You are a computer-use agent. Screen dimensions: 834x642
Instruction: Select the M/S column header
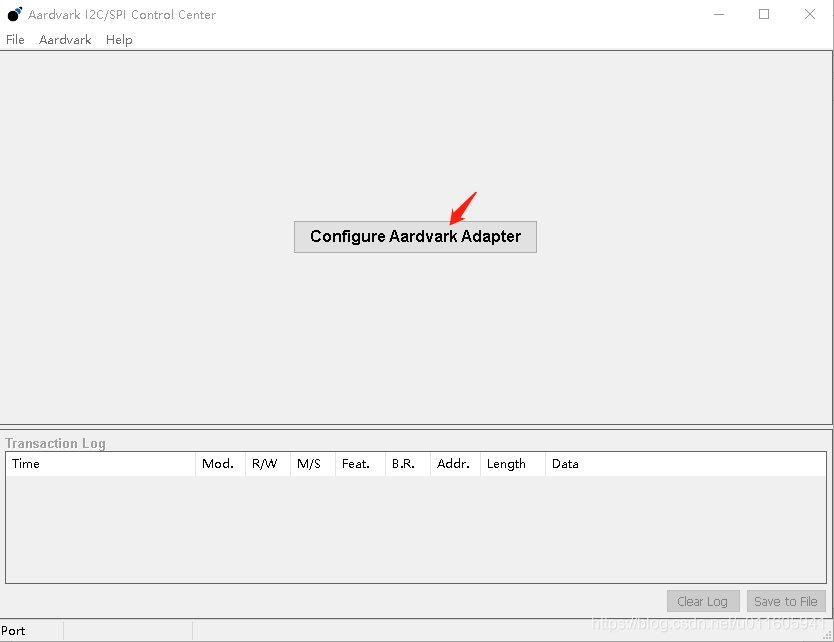tap(313, 464)
